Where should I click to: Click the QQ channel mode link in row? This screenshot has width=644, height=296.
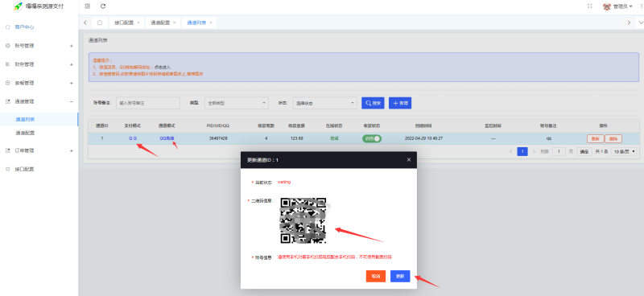click(x=167, y=138)
